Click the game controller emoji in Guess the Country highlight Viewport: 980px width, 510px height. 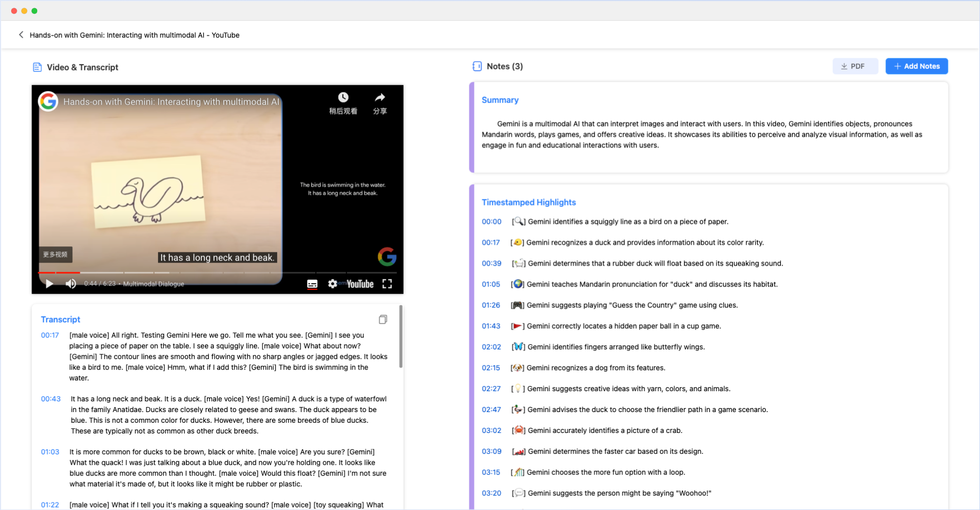518,305
